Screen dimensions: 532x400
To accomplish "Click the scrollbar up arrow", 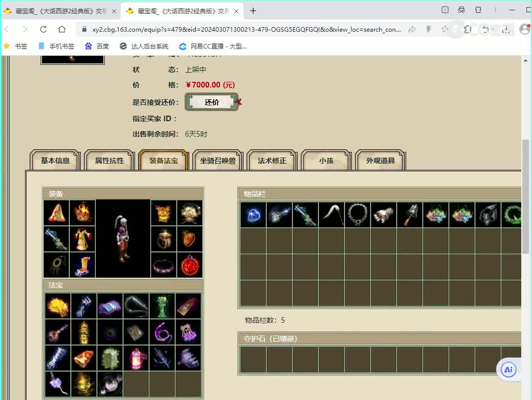I will click(525, 60).
